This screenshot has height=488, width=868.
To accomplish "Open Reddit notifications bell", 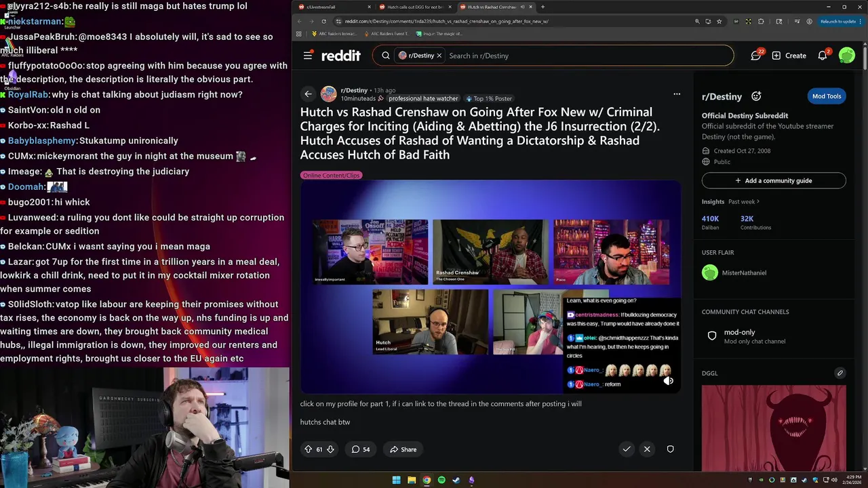I will click(x=823, y=56).
